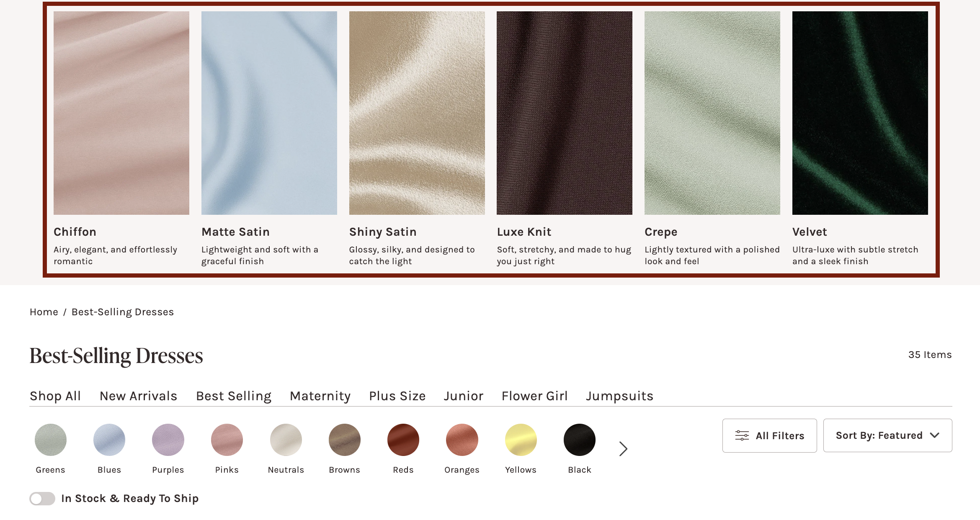
Task: Open the Plus Size tab
Action: (397, 396)
